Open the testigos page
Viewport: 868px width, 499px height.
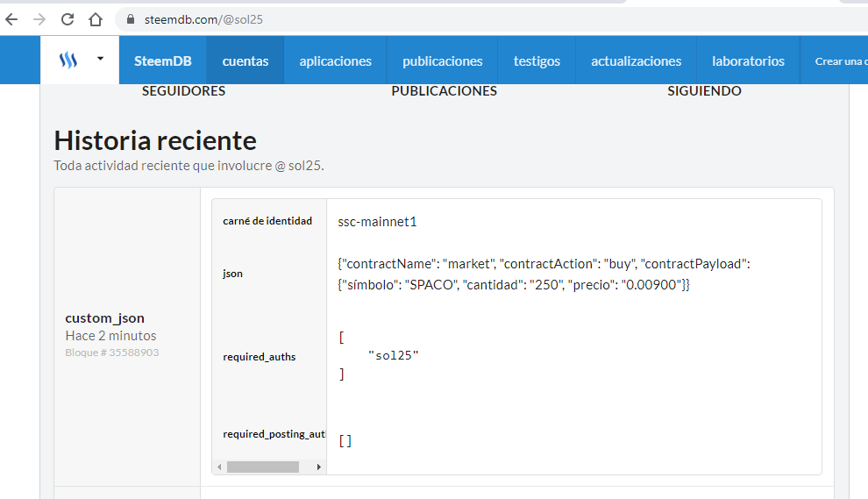[537, 61]
